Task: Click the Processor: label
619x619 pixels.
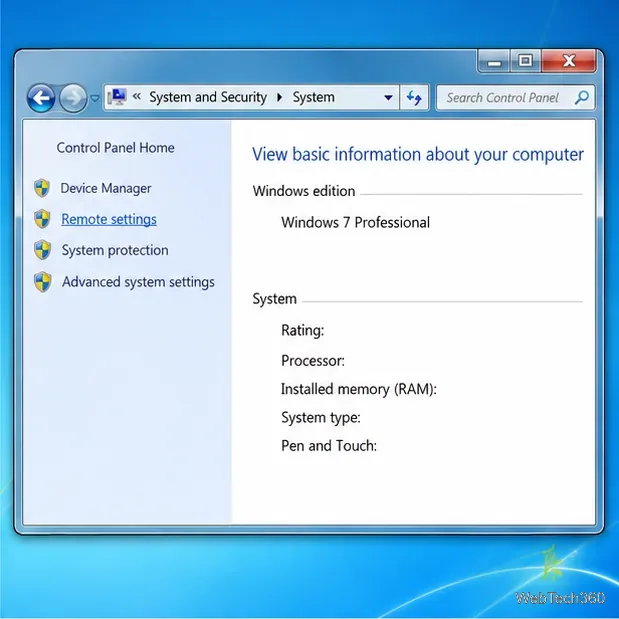Action: click(x=313, y=360)
